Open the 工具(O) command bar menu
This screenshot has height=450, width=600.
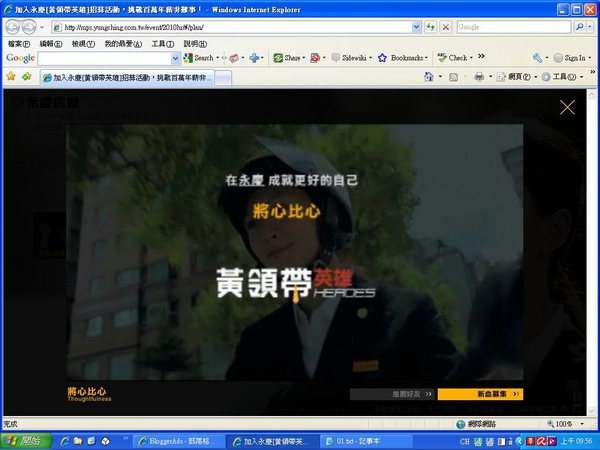[x=562, y=77]
